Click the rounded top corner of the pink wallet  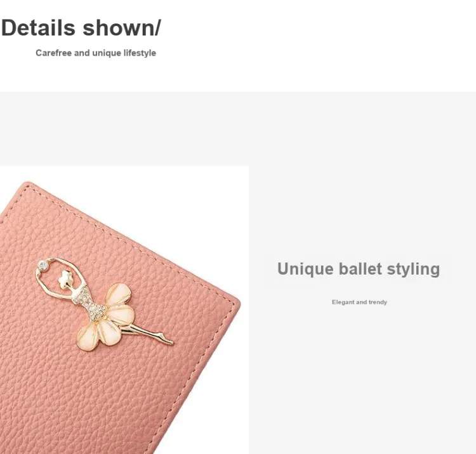(28, 186)
